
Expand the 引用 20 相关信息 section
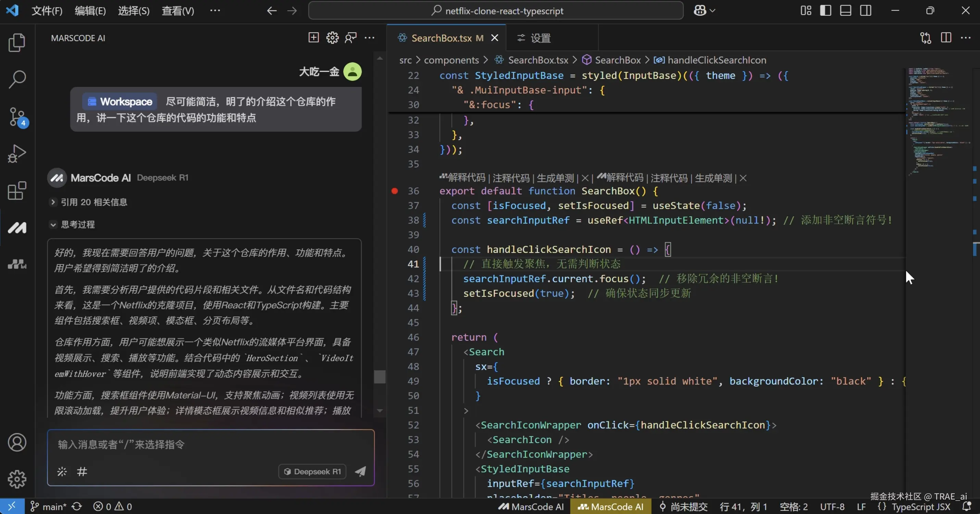point(53,202)
